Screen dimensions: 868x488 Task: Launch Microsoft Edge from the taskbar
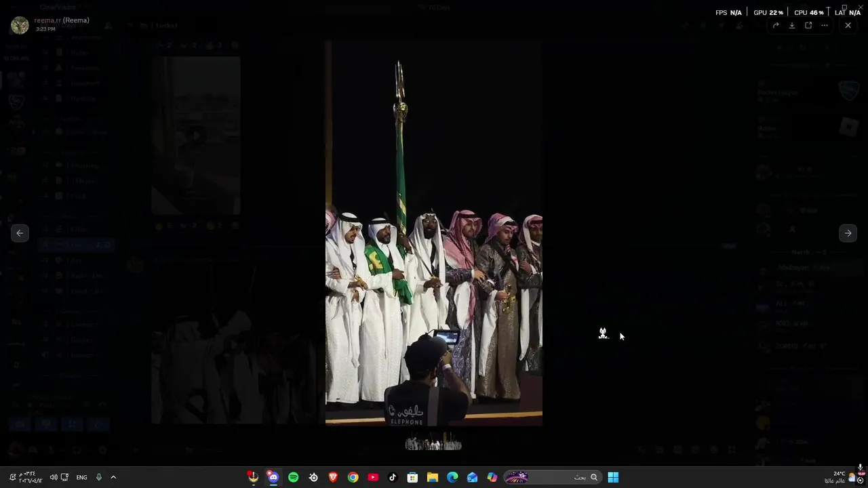pyautogui.click(x=452, y=477)
